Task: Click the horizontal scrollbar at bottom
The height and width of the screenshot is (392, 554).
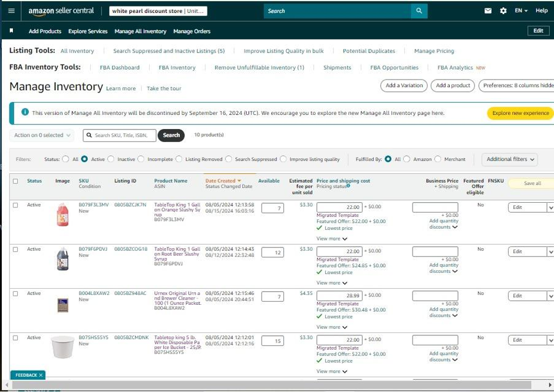Action: point(271,384)
